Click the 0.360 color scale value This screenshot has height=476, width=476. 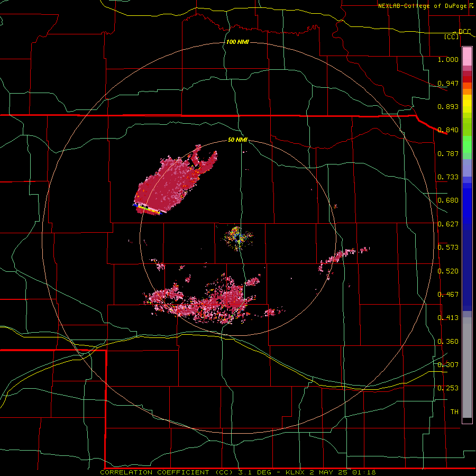[448, 342]
